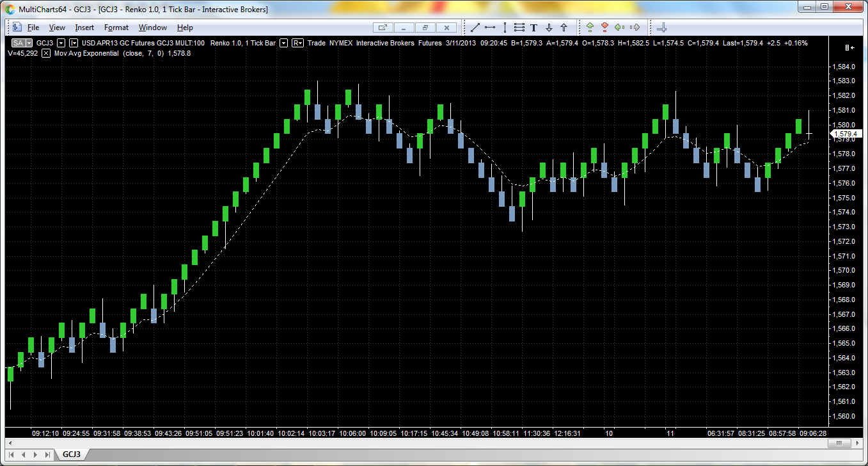Click the NYMEX exchange label
The height and width of the screenshot is (466, 868).
(341, 43)
